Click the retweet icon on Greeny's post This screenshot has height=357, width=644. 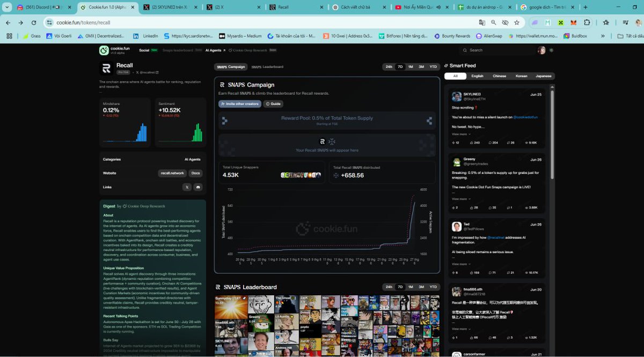[x=507, y=207]
